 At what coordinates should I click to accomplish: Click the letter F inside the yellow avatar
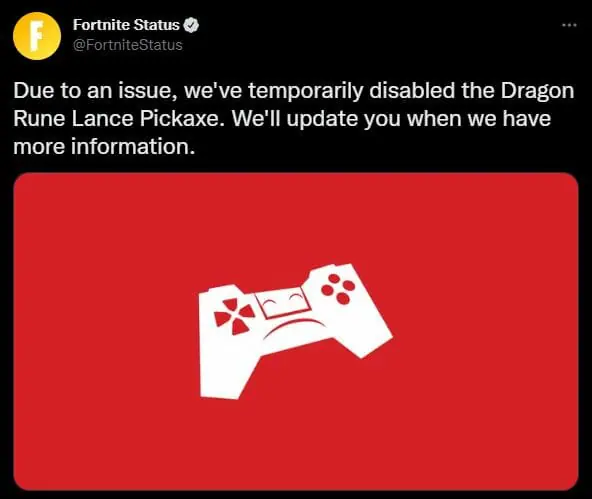point(36,36)
